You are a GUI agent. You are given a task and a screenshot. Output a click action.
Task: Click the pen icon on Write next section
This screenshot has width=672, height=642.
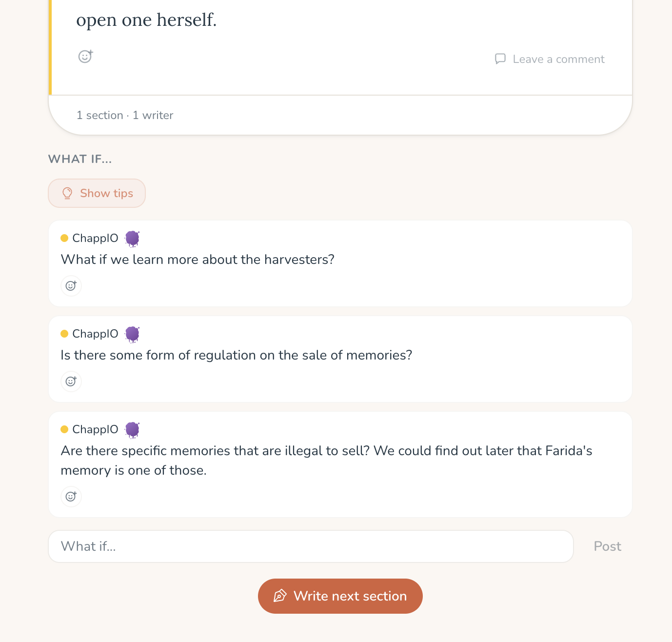point(280,596)
